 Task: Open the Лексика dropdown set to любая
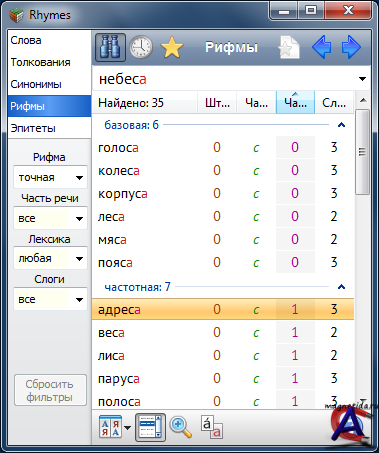(x=50, y=258)
